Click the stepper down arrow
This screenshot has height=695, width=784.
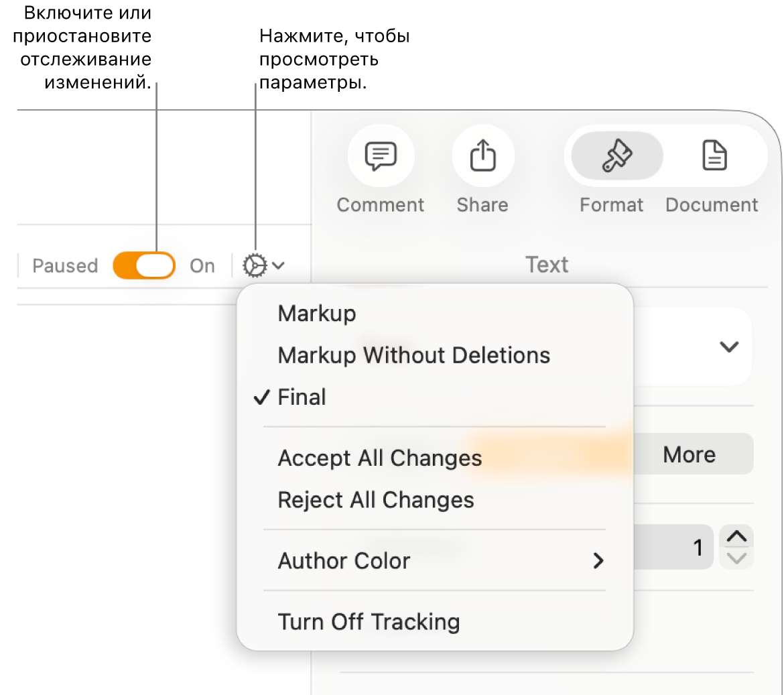pos(736,559)
